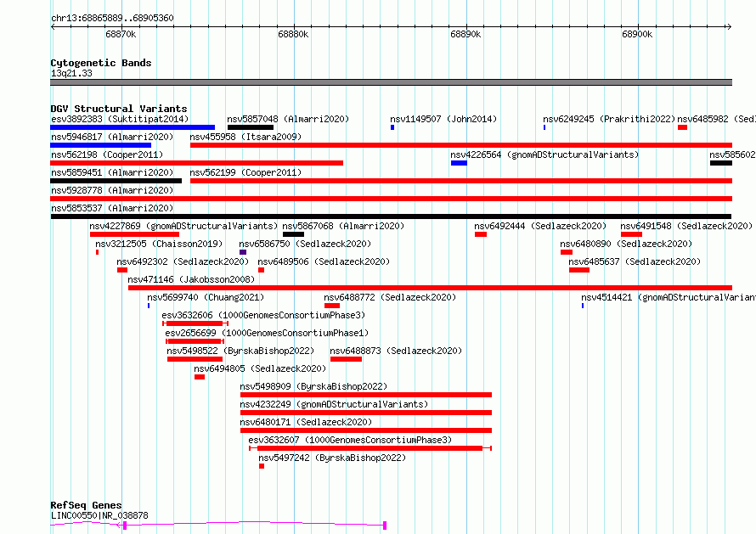756x534 pixels.
Task: Click the RefSeq Genes track title
Action: coord(86,505)
